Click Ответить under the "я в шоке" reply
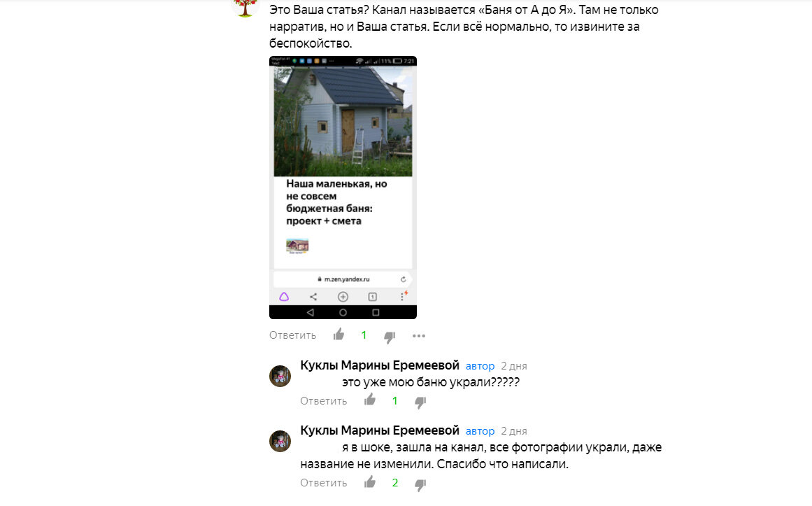Image resolution: width=812 pixels, height=506 pixels. (324, 483)
